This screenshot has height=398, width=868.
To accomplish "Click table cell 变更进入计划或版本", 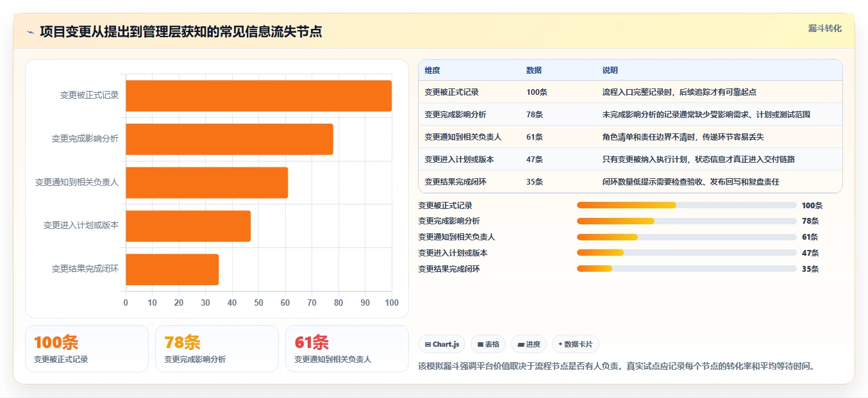I will coord(459,160).
